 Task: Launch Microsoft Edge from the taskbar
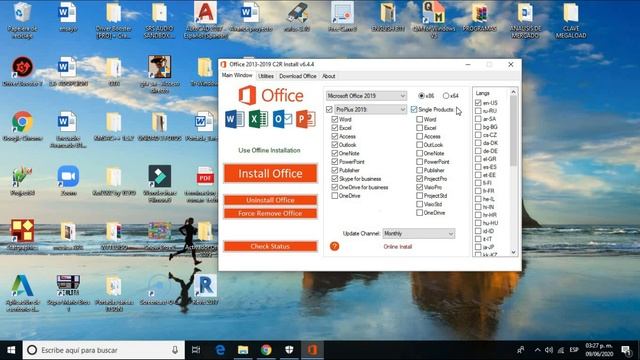[x=220, y=350]
